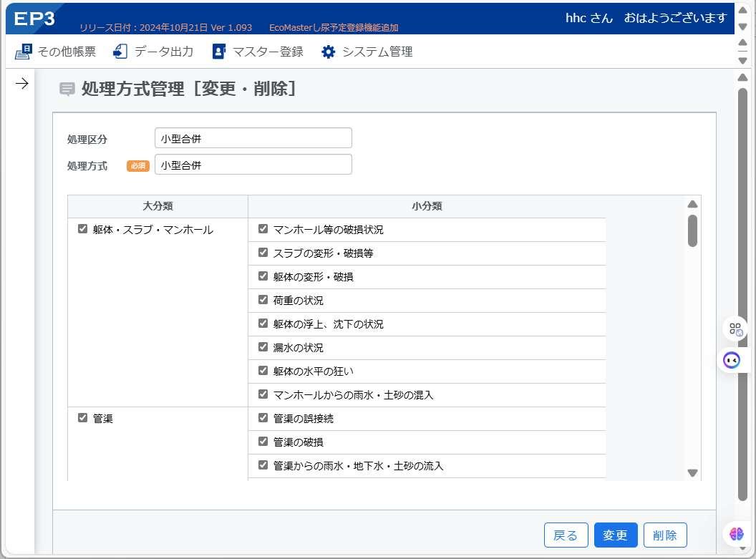Click the EP3 logo
The height and width of the screenshot is (559, 756).
(34, 19)
